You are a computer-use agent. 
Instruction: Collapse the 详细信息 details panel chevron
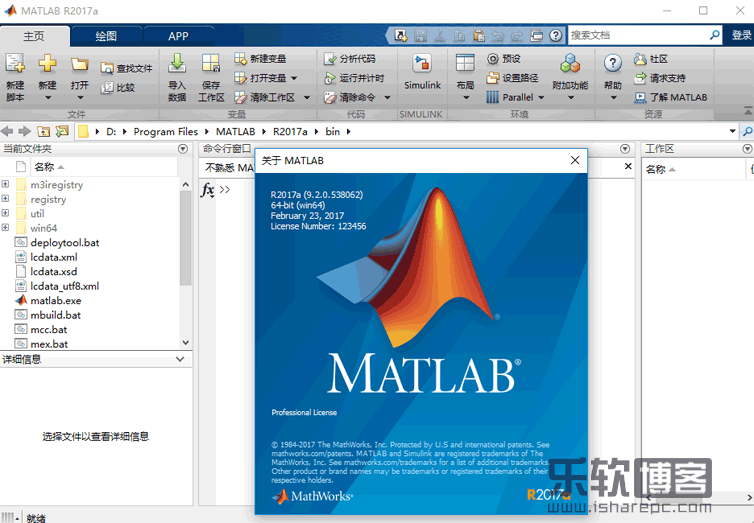pos(180,359)
